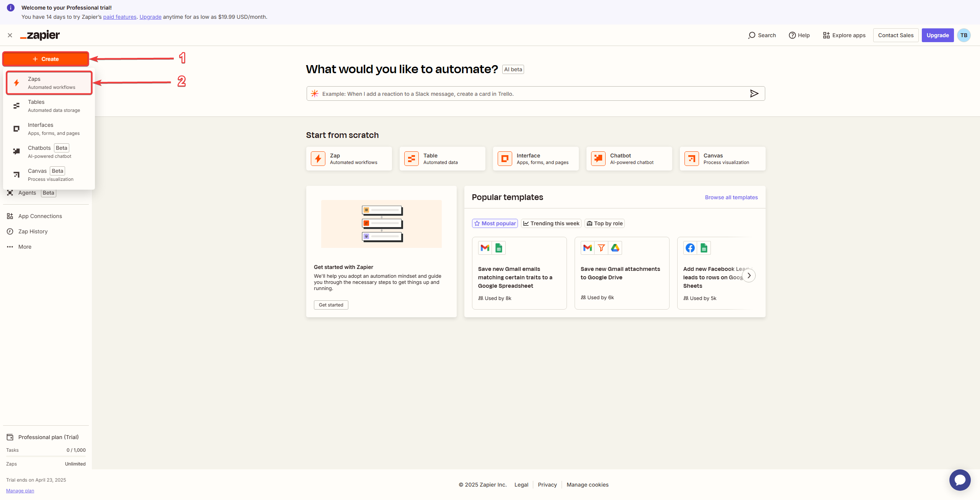This screenshot has height=500, width=980.
Task: Click Gmail icon on Google Spreadsheet template
Action: 485,248
